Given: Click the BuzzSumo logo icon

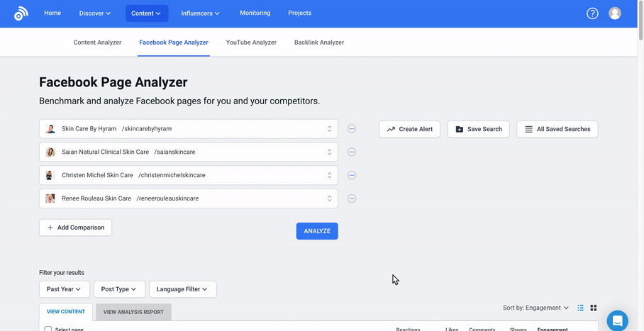Looking at the screenshot, I should [21, 13].
